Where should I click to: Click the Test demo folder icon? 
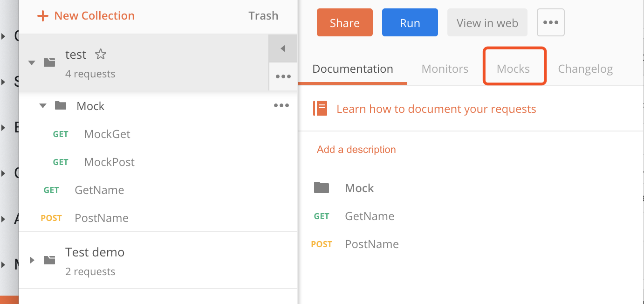(49, 260)
